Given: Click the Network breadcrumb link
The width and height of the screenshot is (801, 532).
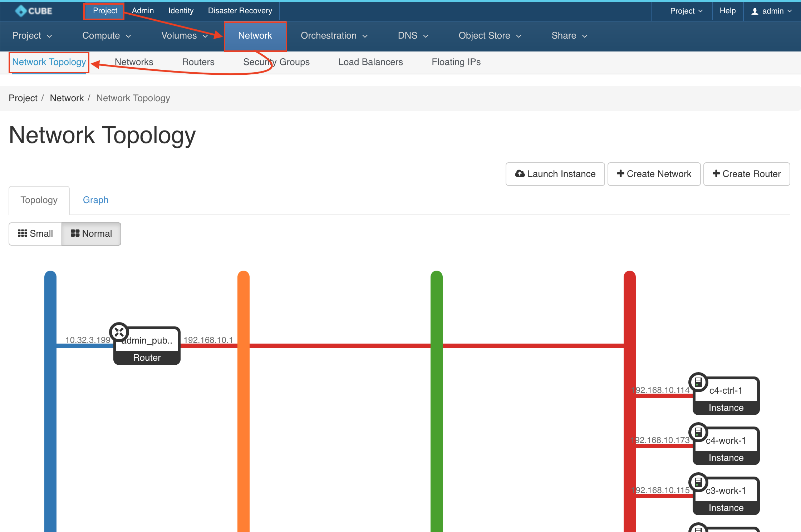Looking at the screenshot, I should tap(67, 98).
